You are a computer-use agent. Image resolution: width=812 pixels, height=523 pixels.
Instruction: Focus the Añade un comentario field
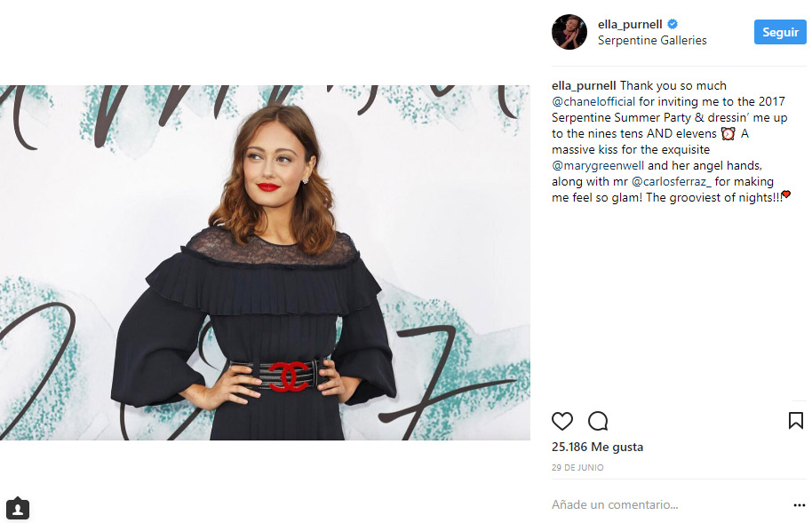coord(668,505)
